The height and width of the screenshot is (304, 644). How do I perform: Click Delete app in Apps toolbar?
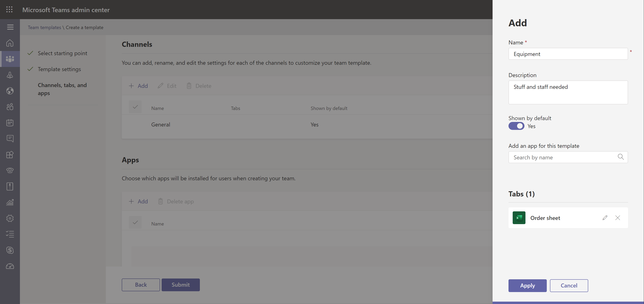coord(176,201)
